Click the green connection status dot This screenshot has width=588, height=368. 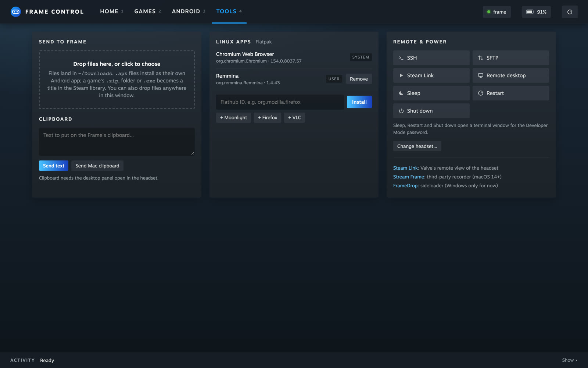[x=489, y=12]
